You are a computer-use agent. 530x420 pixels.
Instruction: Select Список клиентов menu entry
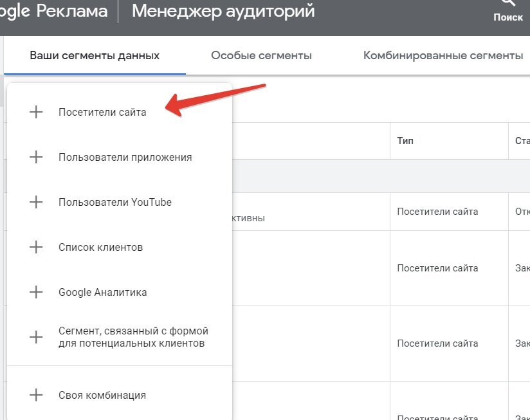tap(120, 247)
